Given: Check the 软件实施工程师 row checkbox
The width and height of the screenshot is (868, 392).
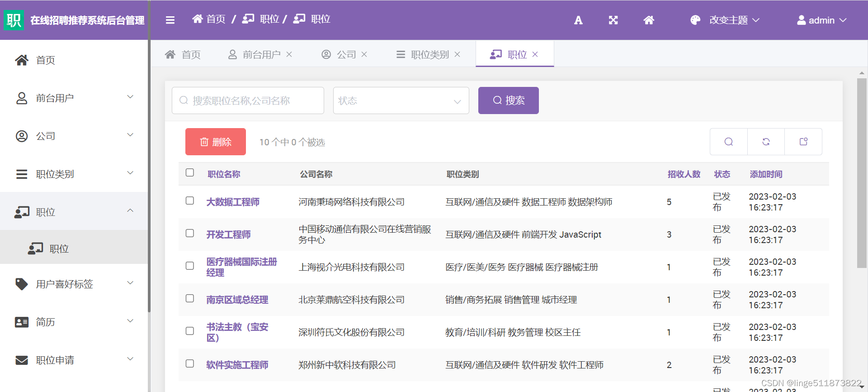Looking at the screenshot, I should tap(190, 363).
